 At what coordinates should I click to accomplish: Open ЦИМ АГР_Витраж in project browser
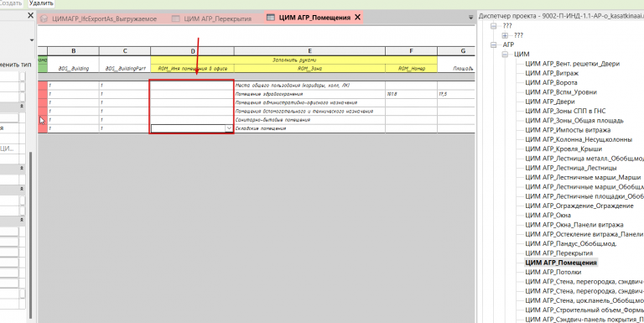coord(552,73)
